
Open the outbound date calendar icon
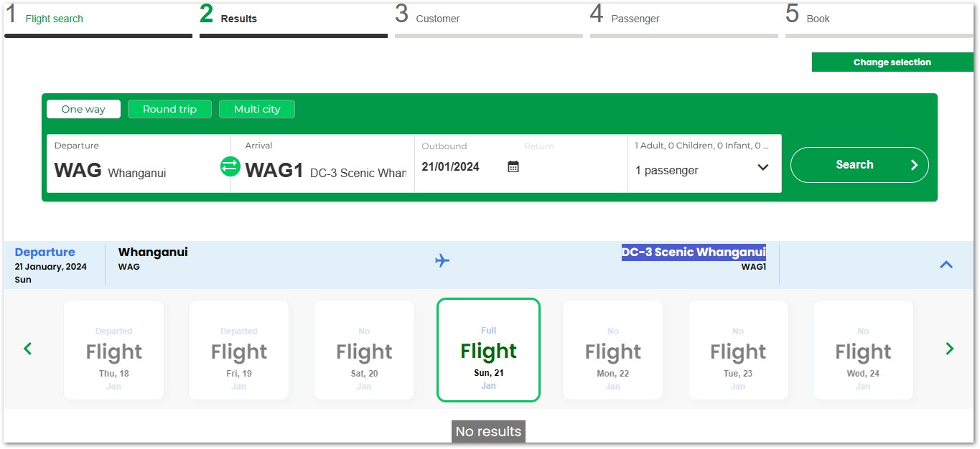pos(513,167)
